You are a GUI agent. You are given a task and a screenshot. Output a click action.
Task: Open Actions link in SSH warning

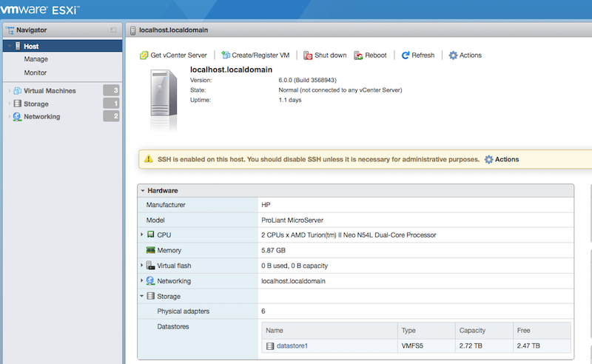[x=507, y=159]
